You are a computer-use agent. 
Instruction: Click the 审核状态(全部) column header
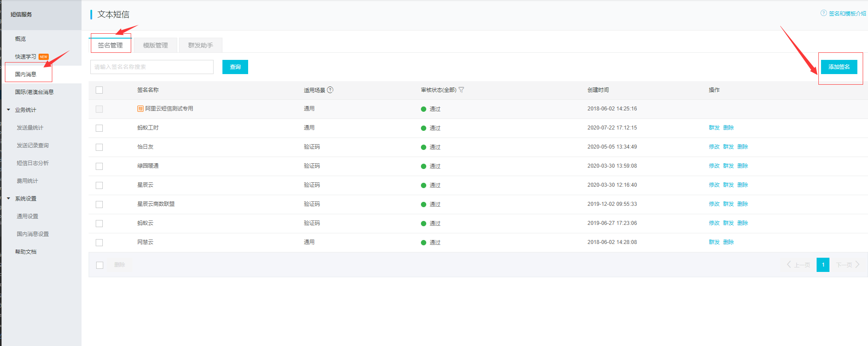tap(439, 90)
